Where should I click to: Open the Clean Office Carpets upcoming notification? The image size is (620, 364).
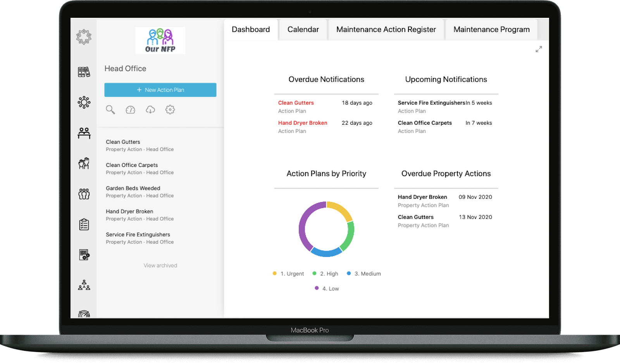click(425, 123)
